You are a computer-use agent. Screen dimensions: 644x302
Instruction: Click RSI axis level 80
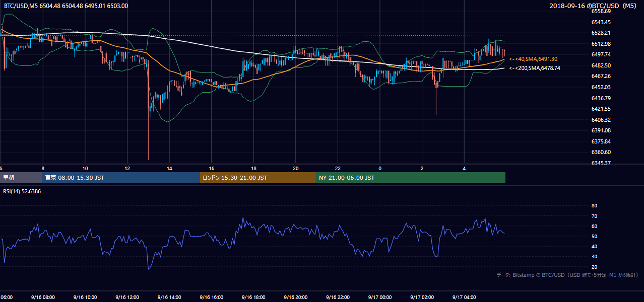coord(594,206)
